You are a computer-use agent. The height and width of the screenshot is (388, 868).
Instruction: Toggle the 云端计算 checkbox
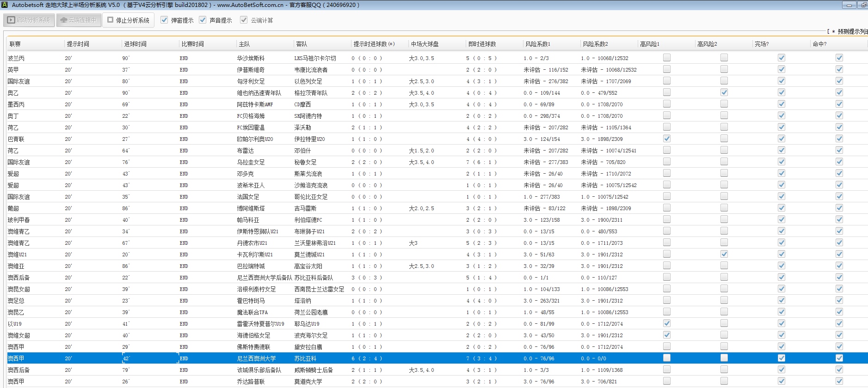pos(244,20)
